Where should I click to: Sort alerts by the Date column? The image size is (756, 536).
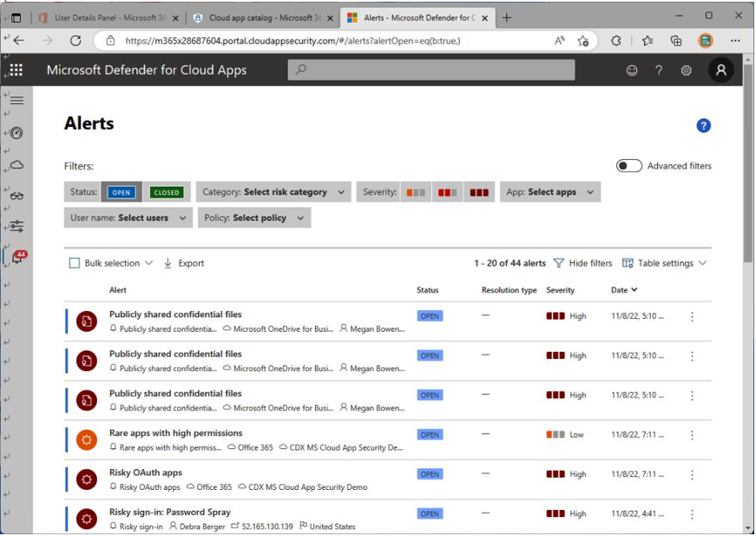point(624,290)
